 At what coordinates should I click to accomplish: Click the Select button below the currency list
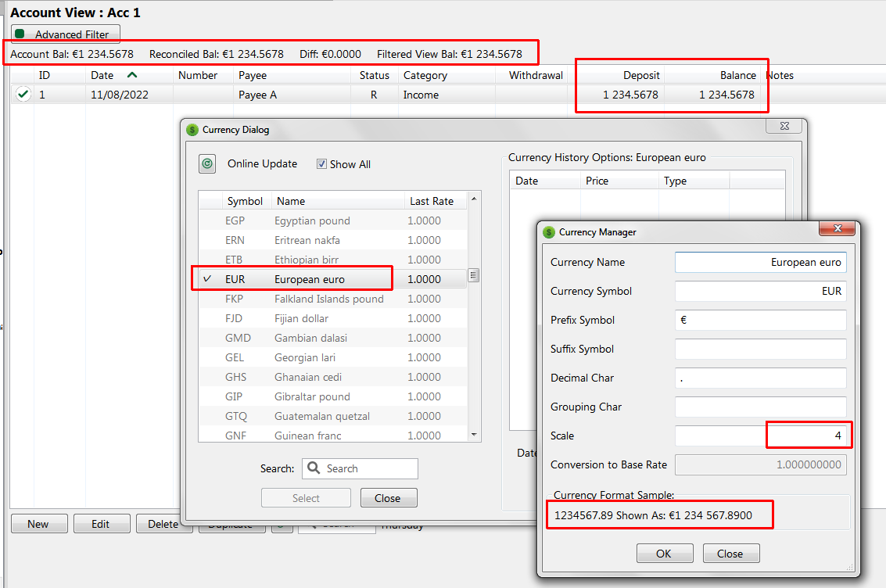coord(306,497)
